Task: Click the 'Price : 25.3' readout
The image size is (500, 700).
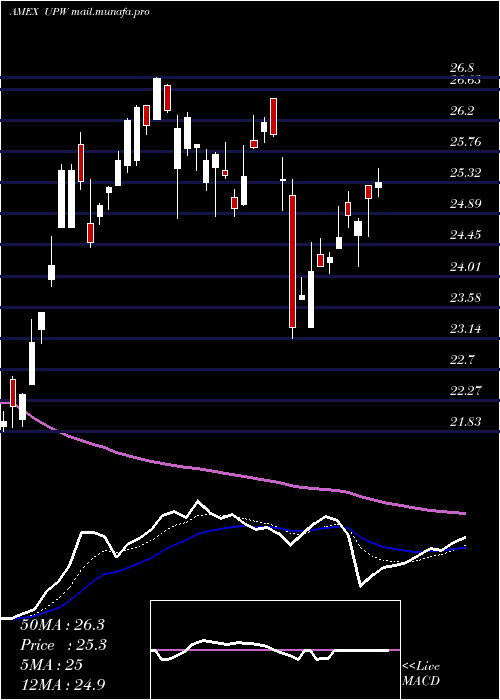Action: 63,645
